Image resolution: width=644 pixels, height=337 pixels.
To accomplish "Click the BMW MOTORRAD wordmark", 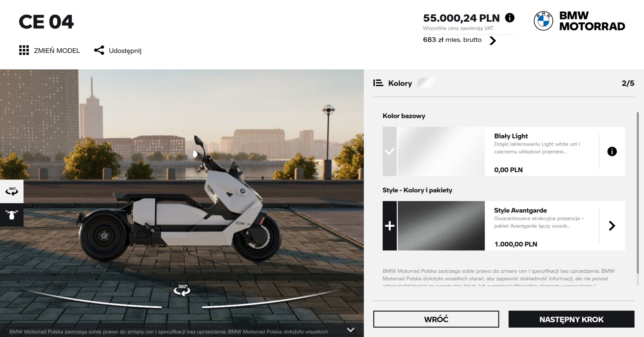I will pyautogui.click(x=592, y=21).
